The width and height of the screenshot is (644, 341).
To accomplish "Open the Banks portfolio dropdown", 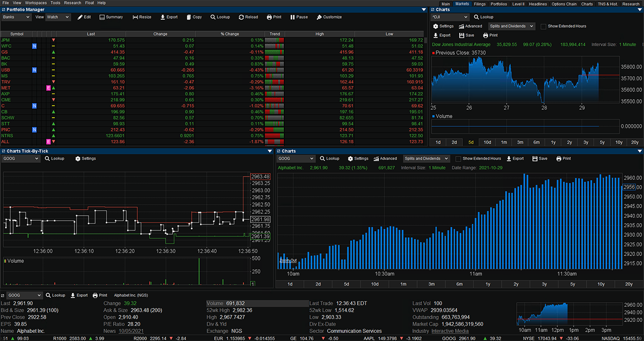I will pyautogui.click(x=17, y=17).
